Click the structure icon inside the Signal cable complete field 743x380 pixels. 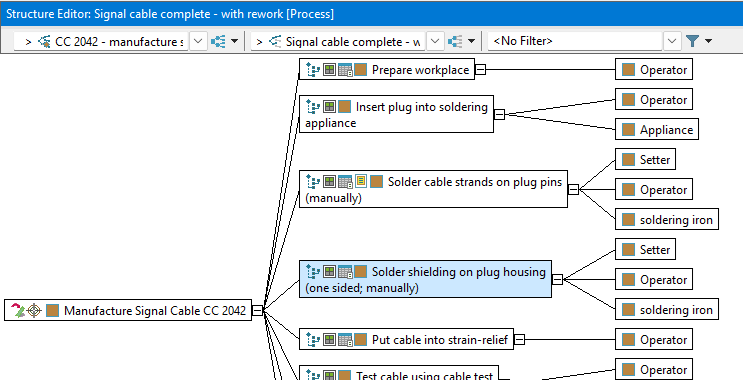point(275,42)
